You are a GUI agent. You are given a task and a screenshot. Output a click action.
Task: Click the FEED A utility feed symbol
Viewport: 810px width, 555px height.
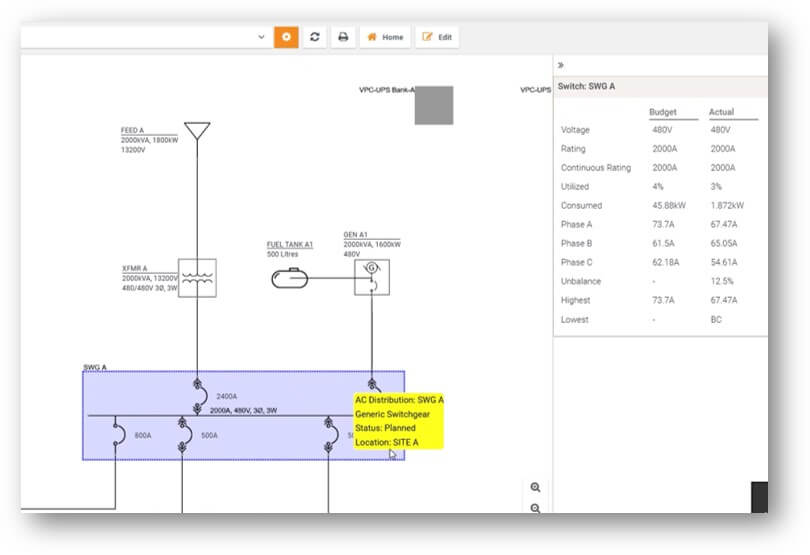click(x=197, y=131)
